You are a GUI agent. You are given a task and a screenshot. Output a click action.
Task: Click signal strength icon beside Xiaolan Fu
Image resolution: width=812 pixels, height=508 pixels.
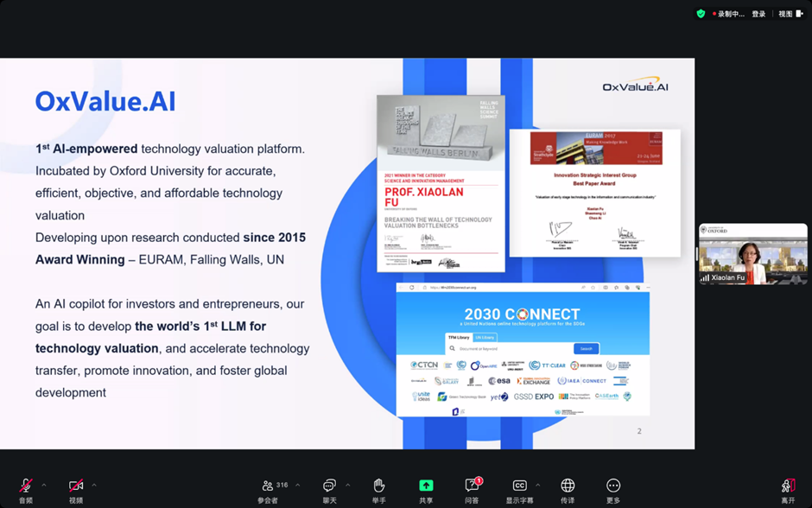click(705, 278)
